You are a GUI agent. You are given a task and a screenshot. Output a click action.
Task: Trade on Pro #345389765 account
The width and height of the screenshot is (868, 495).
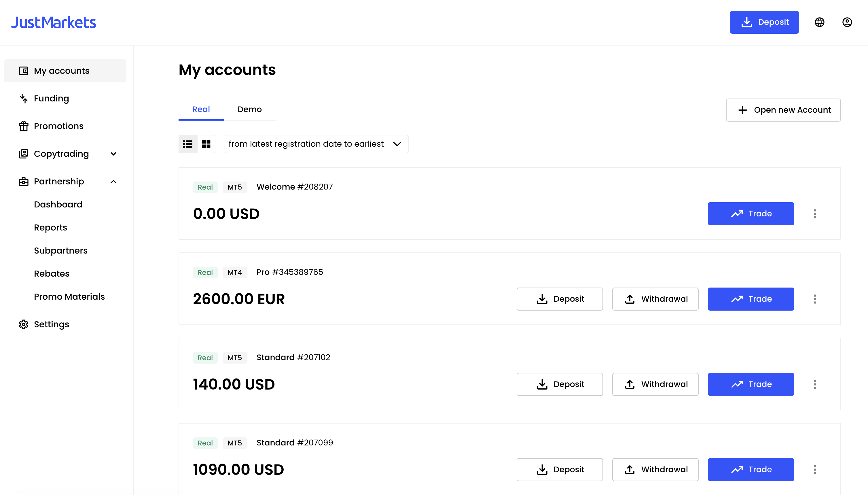click(751, 299)
